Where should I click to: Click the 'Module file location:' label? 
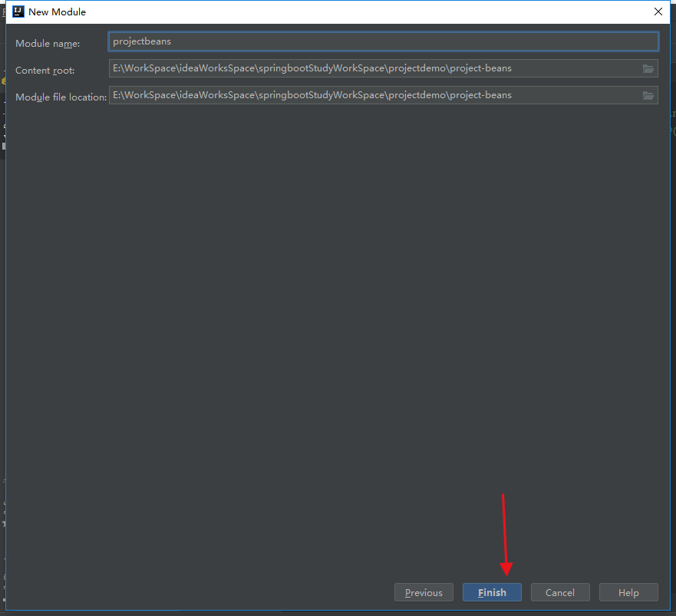(61, 97)
